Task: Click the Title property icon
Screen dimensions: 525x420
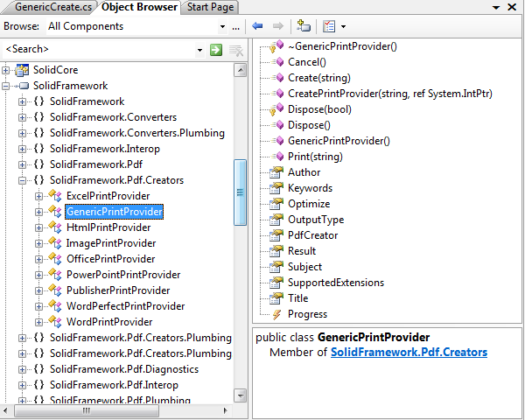Action: coord(276,298)
